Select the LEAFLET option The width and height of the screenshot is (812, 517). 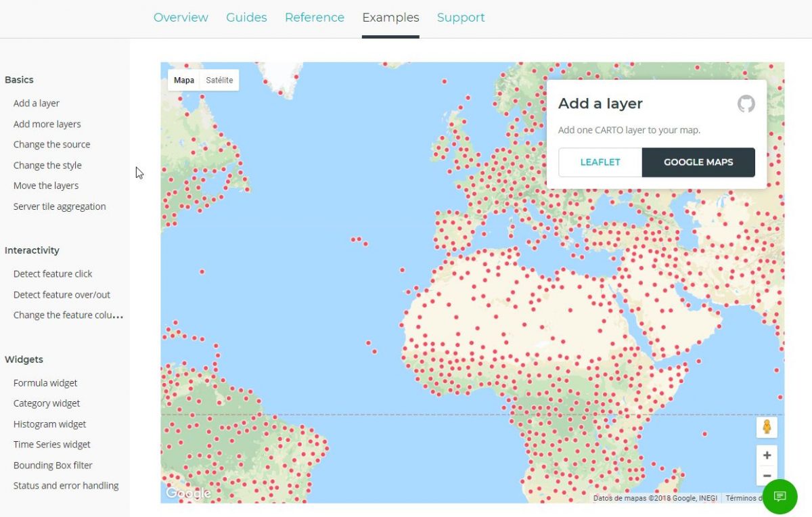(600, 162)
